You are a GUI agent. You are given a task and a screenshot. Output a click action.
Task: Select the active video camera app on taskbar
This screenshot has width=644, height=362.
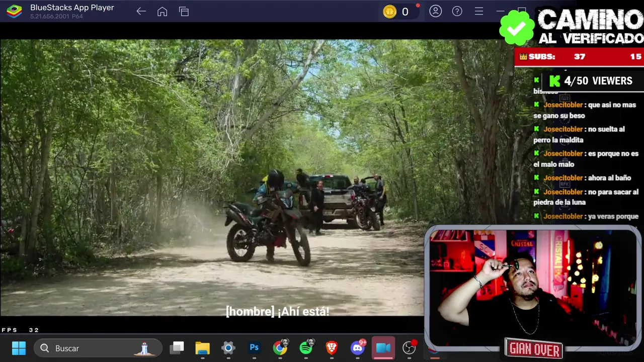[383, 348]
